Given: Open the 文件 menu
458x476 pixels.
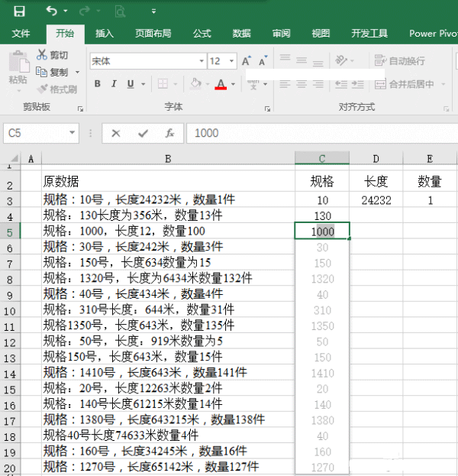Looking at the screenshot, I should point(21,33).
